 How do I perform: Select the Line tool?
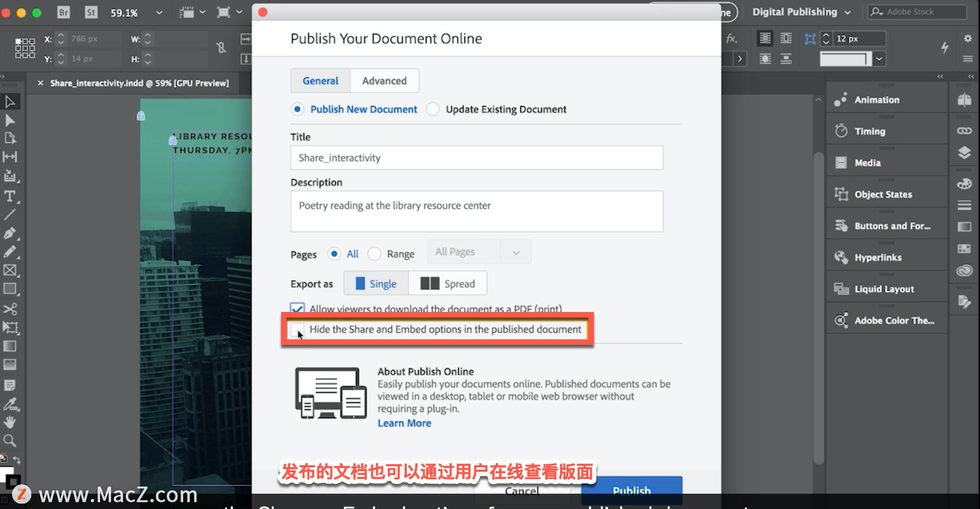coord(10,215)
